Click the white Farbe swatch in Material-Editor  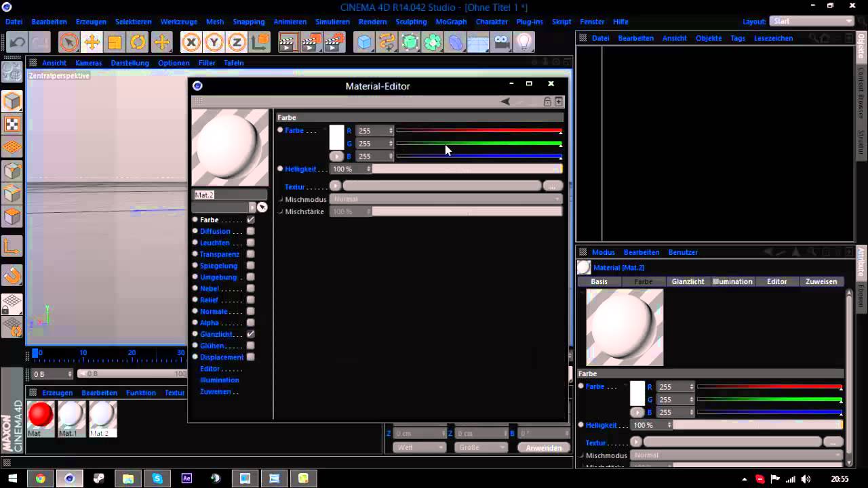tap(336, 138)
